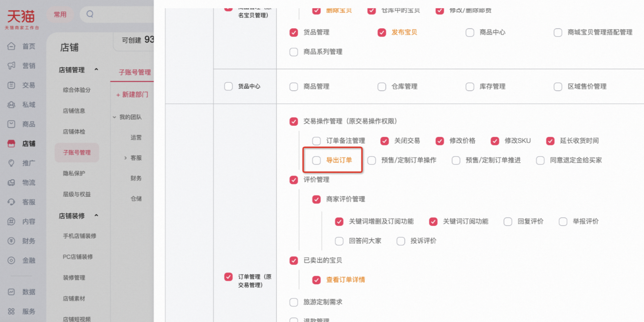Image resolution: width=644 pixels, height=322 pixels.
Task: Click the + 新建部门 button
Action: click(x=132, y=95)
